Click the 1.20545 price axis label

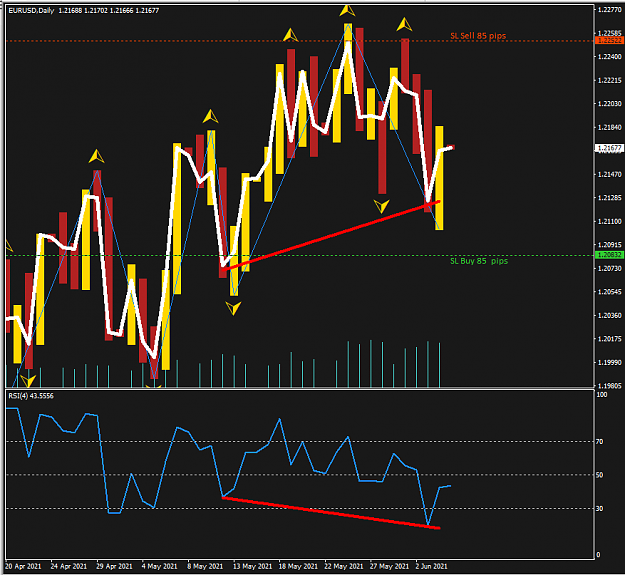point(609,292)
